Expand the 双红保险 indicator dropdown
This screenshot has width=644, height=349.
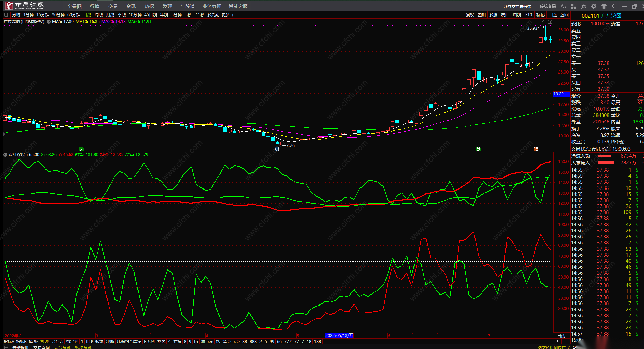pyautogui.click(x=5, y=155)
